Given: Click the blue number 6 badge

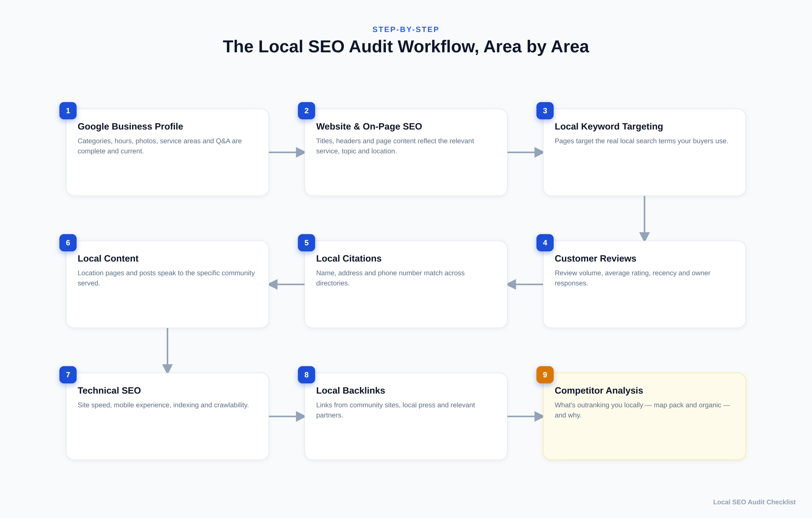Looking at the screenshot, I should (x=68, y=242).
